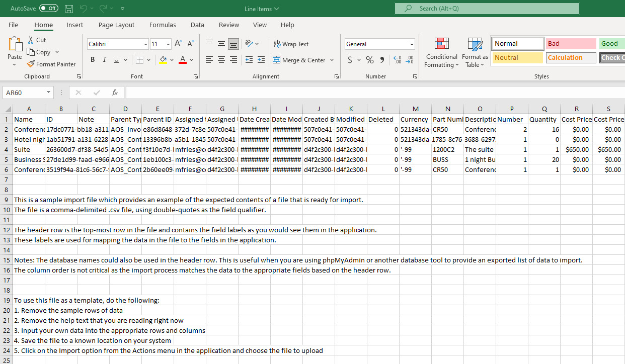
Task: Toggle Wrap Text
Action: coord(291,44)
